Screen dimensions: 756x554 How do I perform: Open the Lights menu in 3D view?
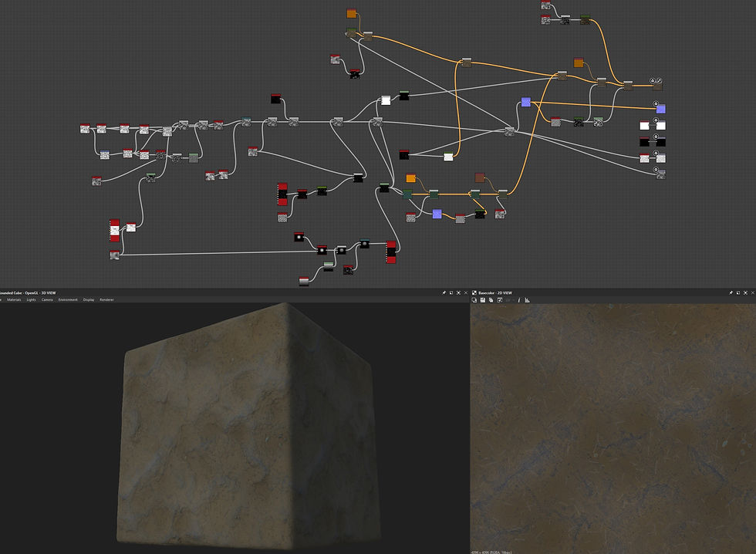32,300
